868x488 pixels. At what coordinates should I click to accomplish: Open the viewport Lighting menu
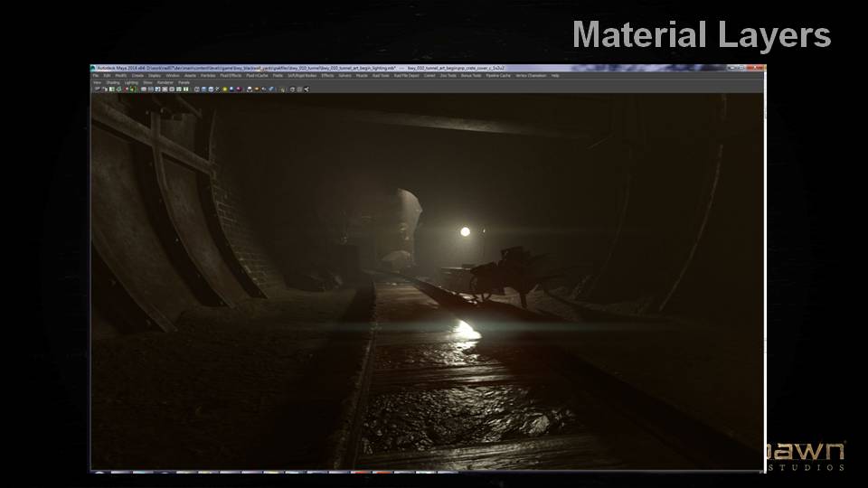click(x=131, y=82)
